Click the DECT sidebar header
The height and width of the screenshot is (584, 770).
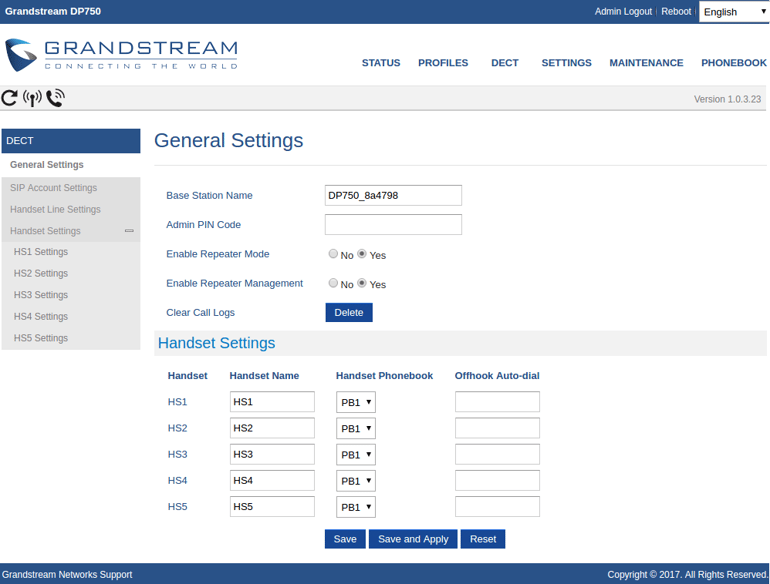tap(71, 141)
